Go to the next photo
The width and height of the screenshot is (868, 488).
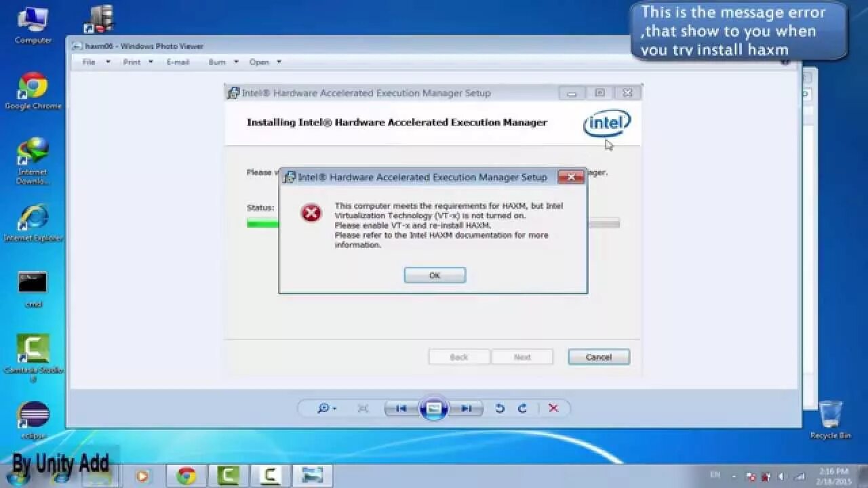coord(467,409)
